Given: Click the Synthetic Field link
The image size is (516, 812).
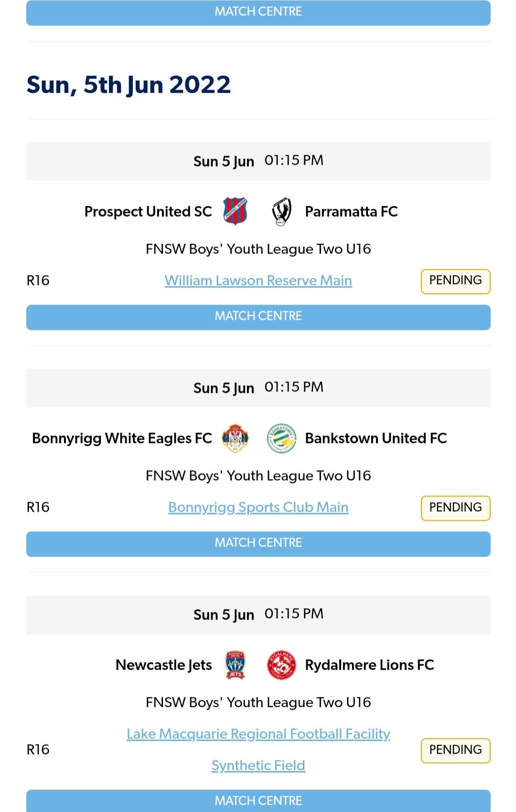Looking at the screenshot, I should click(258, 765).
